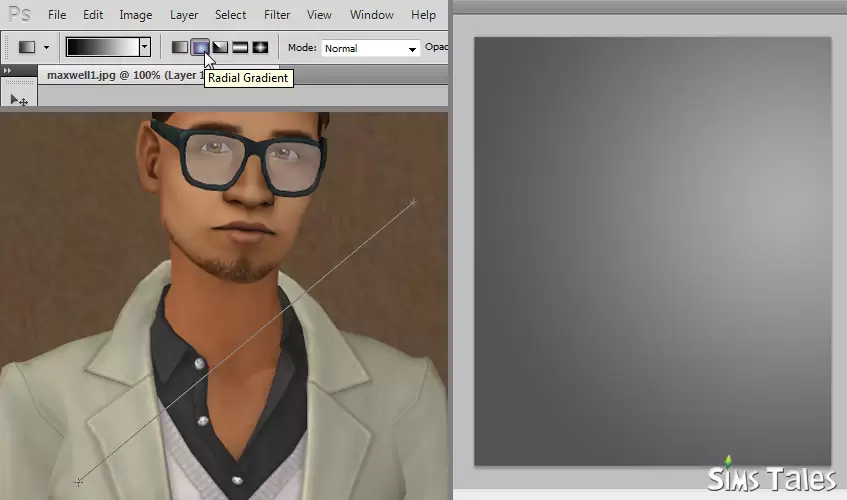The height and width of the screenshot is (500, 847).
Task: Open the Window menu
Action: click(372, 15)
